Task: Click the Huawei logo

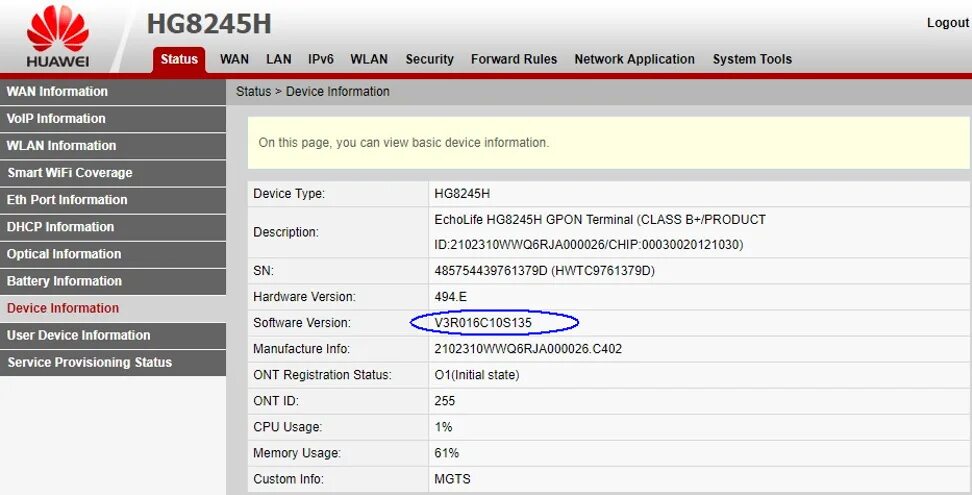Action: click(x=58, y=36)
